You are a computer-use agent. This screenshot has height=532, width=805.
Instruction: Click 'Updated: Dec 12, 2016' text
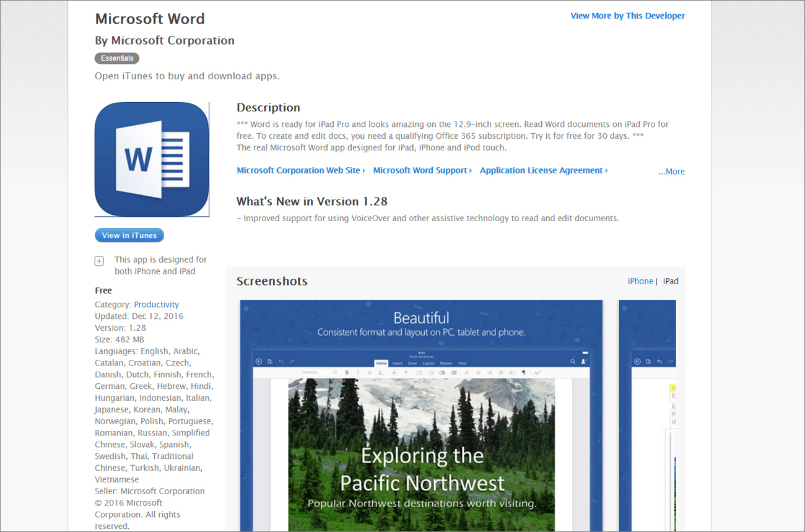click(x=139, y=316)
